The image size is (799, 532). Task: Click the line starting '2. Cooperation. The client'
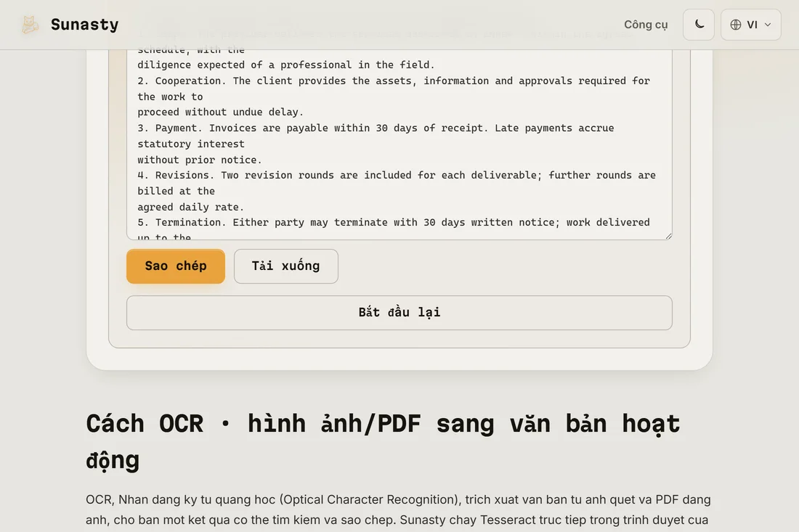coord(394,81)
